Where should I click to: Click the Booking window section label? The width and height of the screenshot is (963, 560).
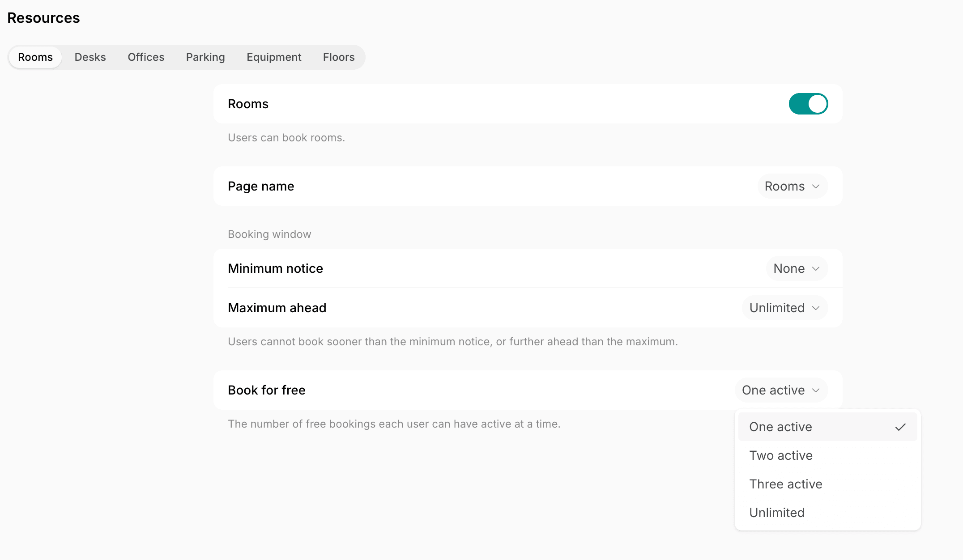tap(269, 234)
